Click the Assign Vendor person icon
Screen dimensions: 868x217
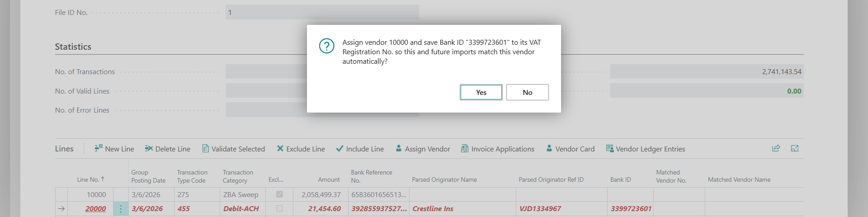click(399, 148)
